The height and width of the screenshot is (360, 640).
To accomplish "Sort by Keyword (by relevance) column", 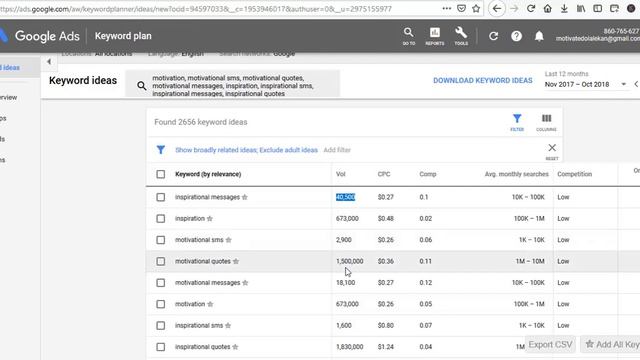I will (208, 174).
